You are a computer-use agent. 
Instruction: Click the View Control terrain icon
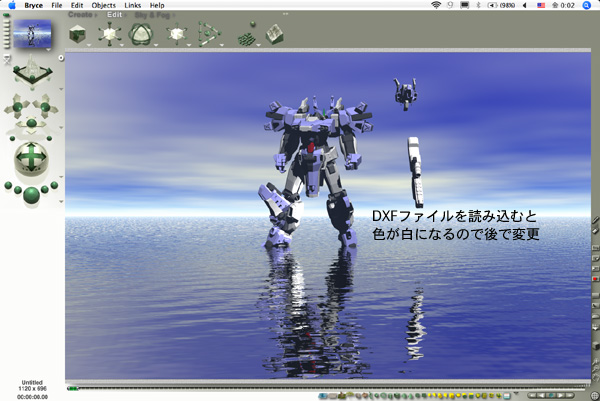pos(32,71)
